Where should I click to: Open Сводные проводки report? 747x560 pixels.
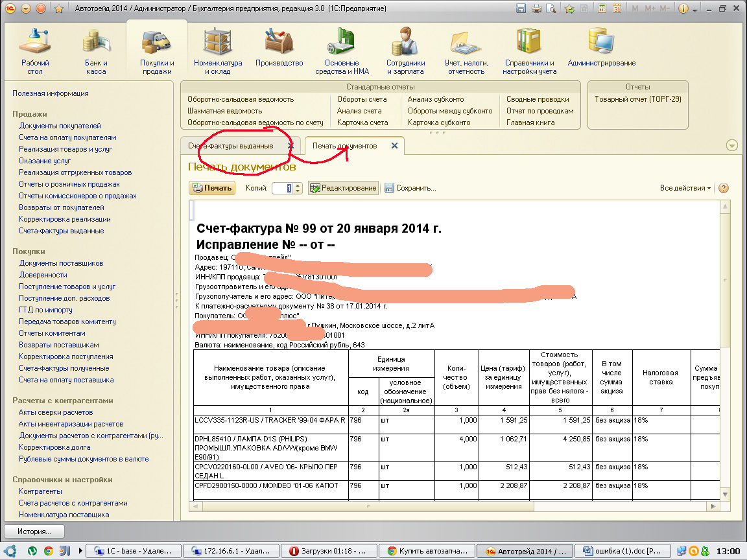[538, 99]
